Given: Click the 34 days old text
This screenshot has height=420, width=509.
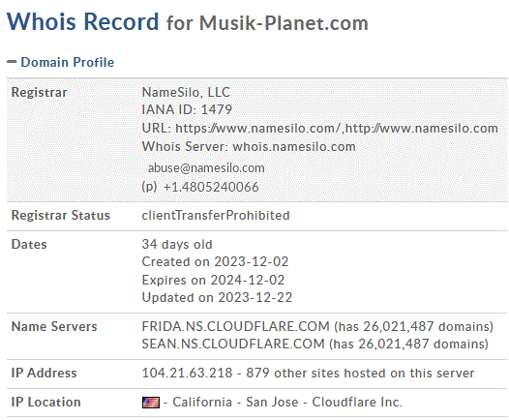Looking at the screenshot, I should pos(177,245).
